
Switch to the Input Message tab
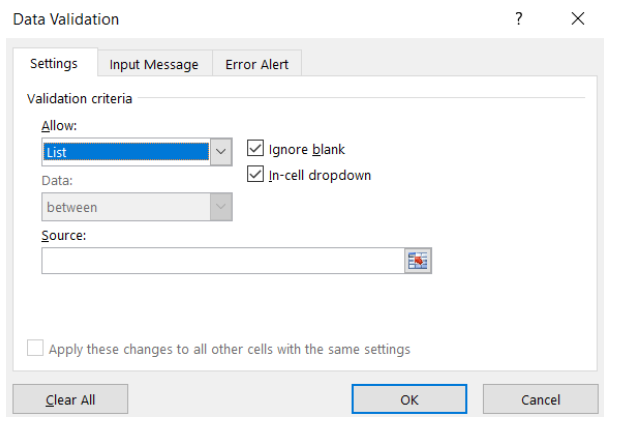pos(154,64)
